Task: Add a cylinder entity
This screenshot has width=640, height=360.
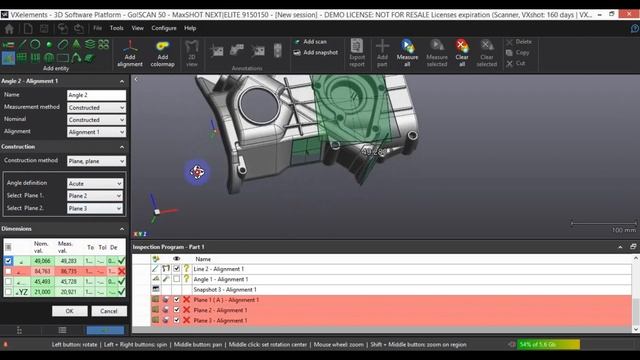Action: 36,58
